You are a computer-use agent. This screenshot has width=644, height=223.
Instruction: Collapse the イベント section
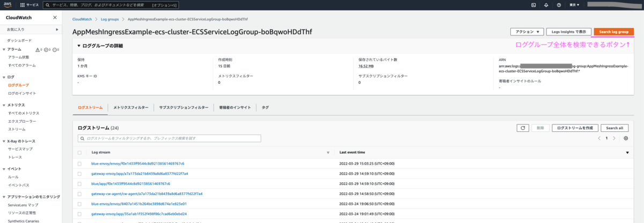(x=4, y=169)
